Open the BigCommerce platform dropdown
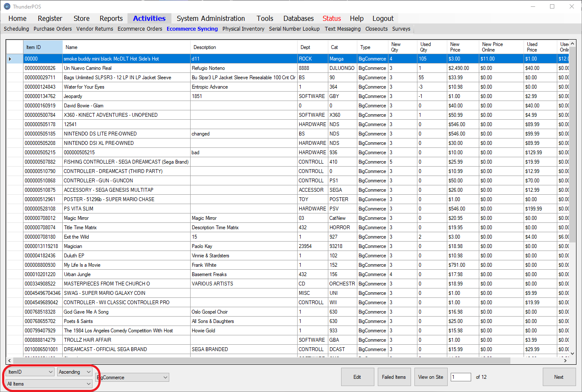 click(132, 378)
